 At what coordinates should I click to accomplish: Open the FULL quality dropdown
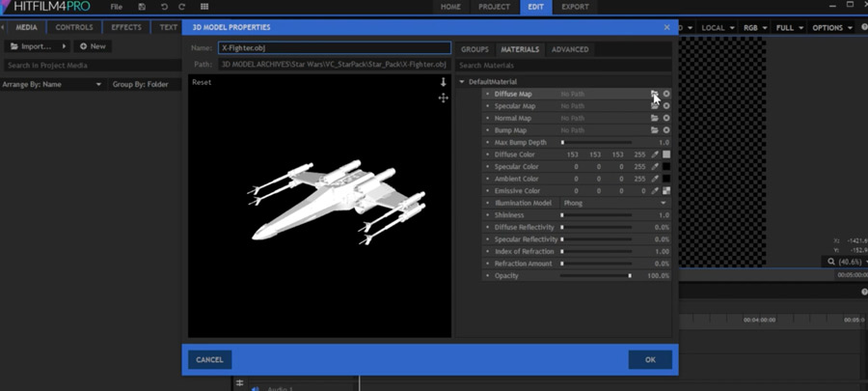(x=789, y=28)
